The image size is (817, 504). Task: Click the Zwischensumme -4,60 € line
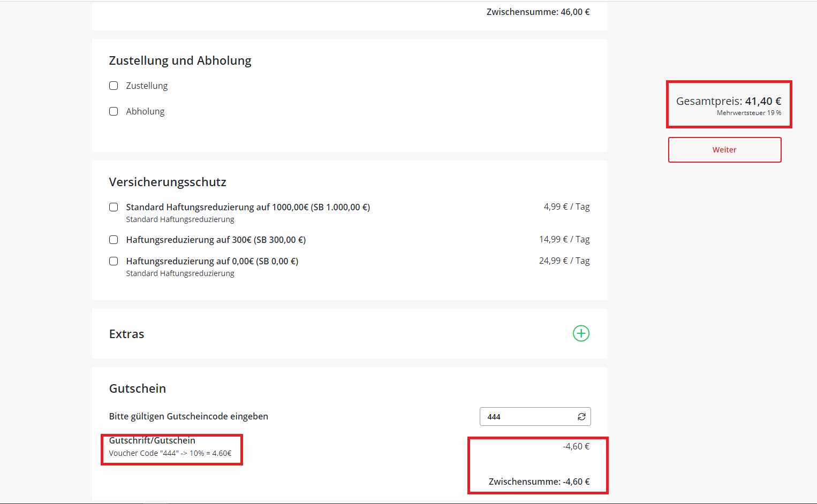click(539, 482)
